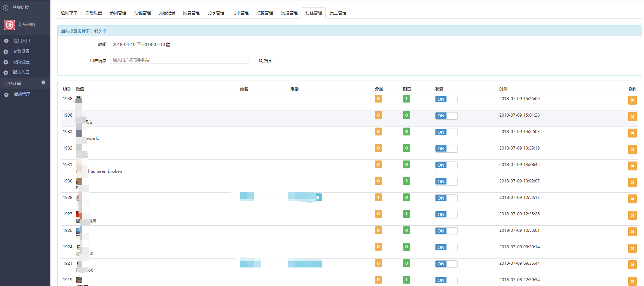
Task: Click the view count badge for UID 1930
Action: coord(406,181)
